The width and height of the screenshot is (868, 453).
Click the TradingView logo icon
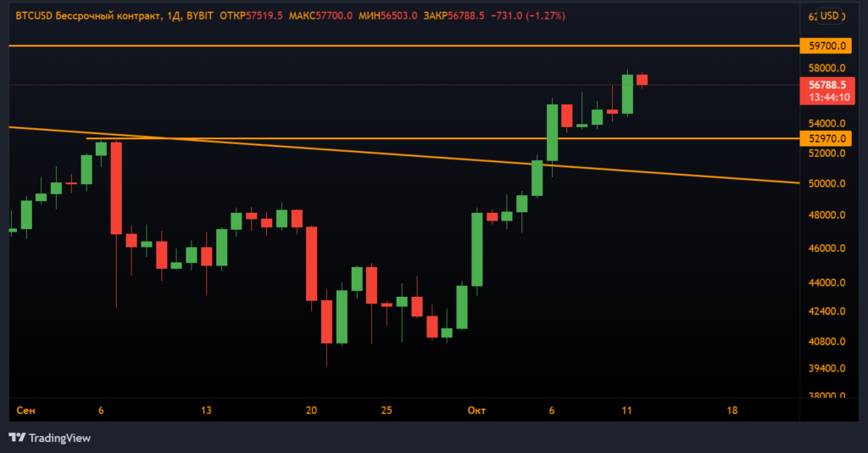coord(16,438)
